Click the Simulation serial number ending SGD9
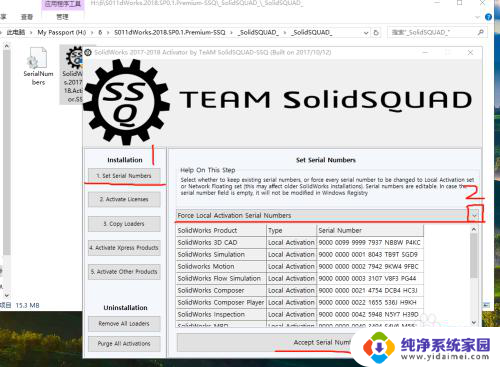 pyautogui.click(x=370, y=254)
